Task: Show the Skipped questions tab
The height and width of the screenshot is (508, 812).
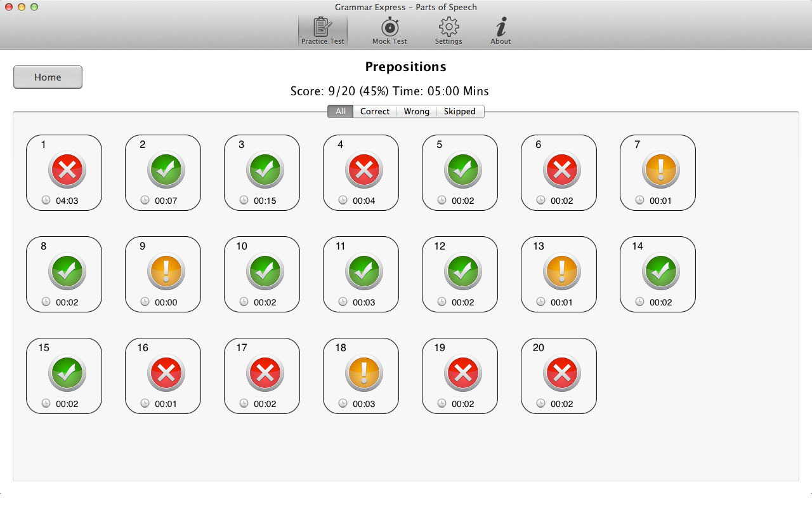Action: pos(460,112)
